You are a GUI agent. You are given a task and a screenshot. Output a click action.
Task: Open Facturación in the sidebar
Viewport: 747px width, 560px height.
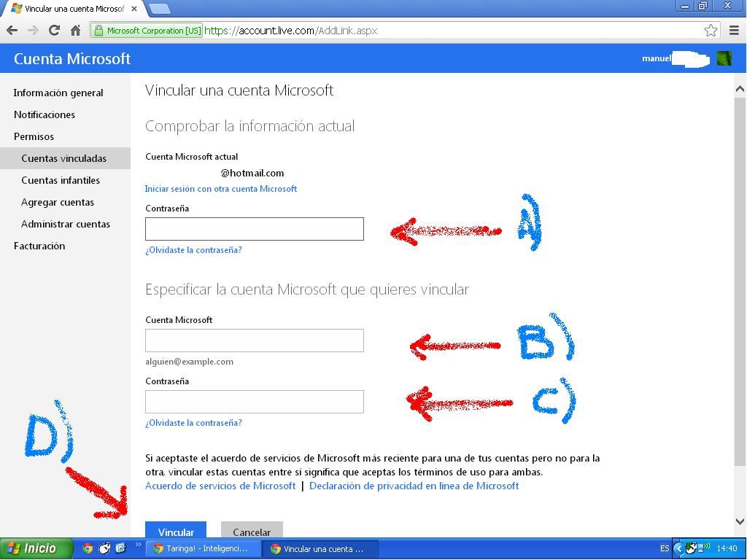point(39,246)
